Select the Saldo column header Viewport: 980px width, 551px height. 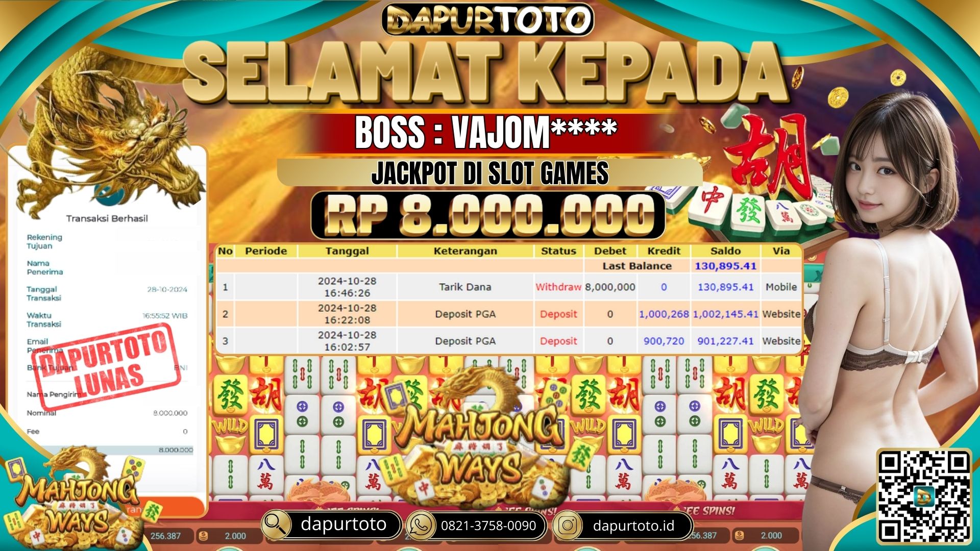725,251
